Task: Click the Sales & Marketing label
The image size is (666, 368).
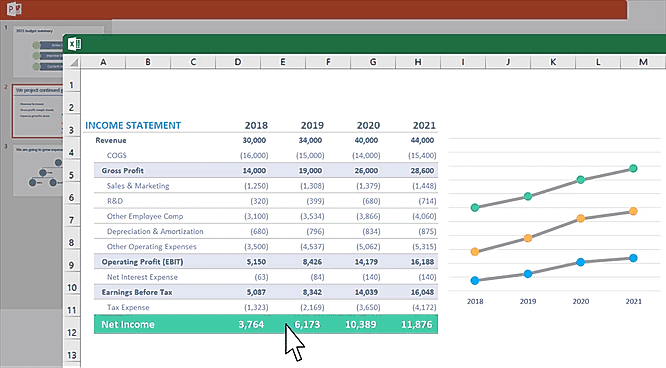Action: [138, 186]
